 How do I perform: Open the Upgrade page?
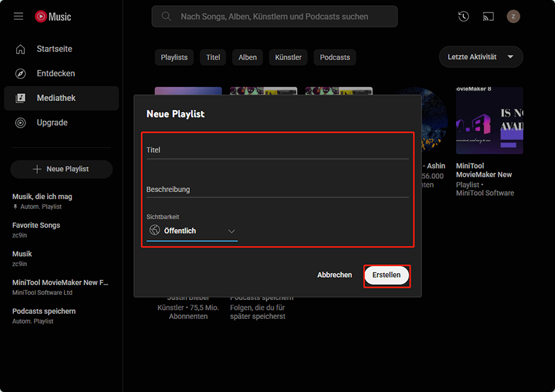tap(61, 123)
